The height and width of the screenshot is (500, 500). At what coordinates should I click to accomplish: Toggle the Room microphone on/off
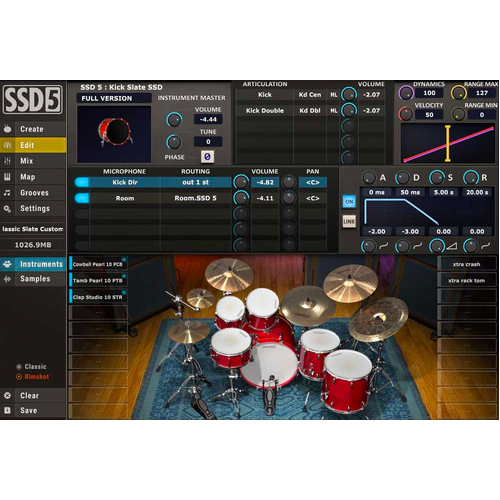click(x=82, y=198)
